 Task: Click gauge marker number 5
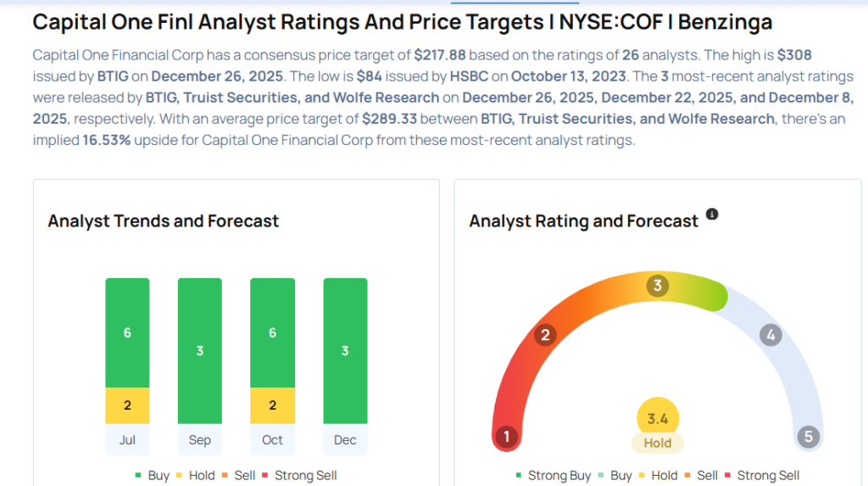click(x=808, y=437)
